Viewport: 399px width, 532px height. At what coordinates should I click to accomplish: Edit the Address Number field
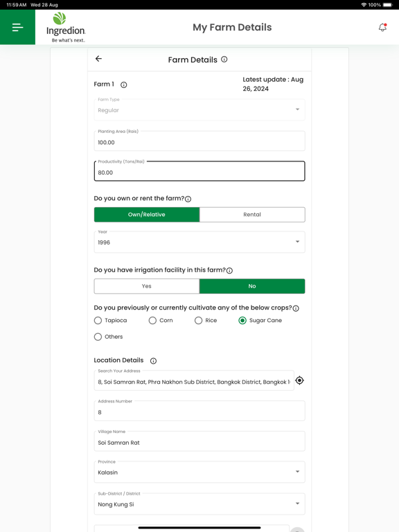(199, 411)
